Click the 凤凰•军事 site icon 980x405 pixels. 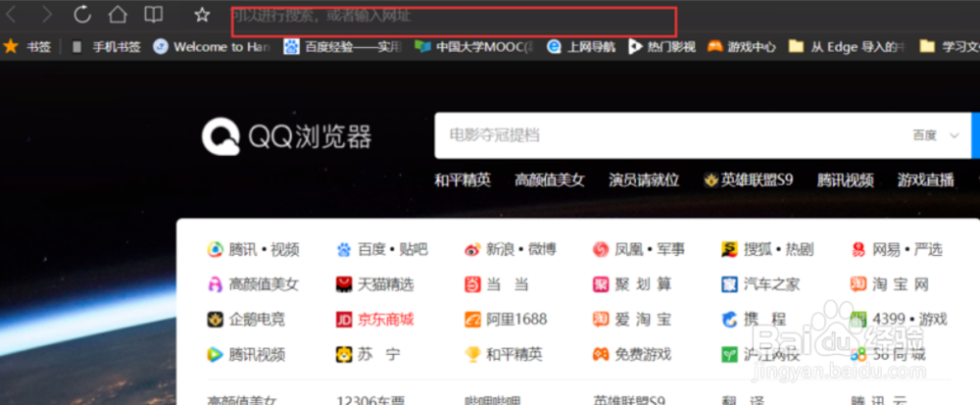(x=601, y=250)
